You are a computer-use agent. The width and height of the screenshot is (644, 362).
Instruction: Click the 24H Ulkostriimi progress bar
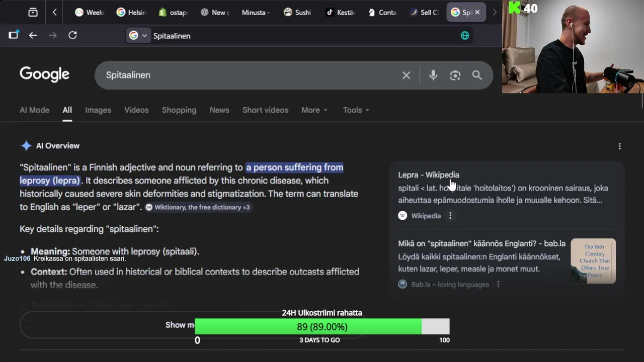[322, 327]
